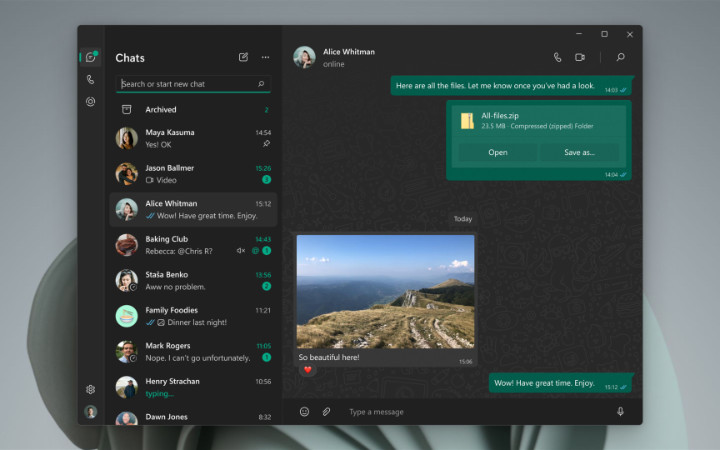Click Baking Club avatar
Viewport: 720px width, 450px height.
pos(126,245)
